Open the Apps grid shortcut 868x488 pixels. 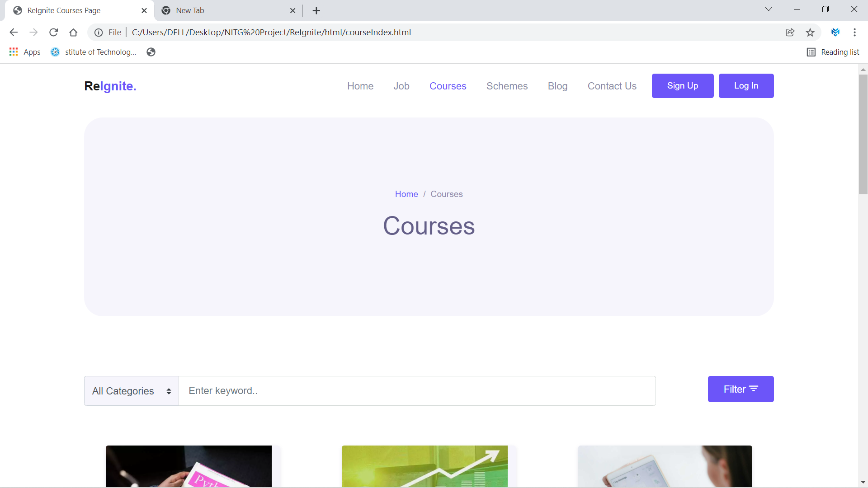coord(25,52)
